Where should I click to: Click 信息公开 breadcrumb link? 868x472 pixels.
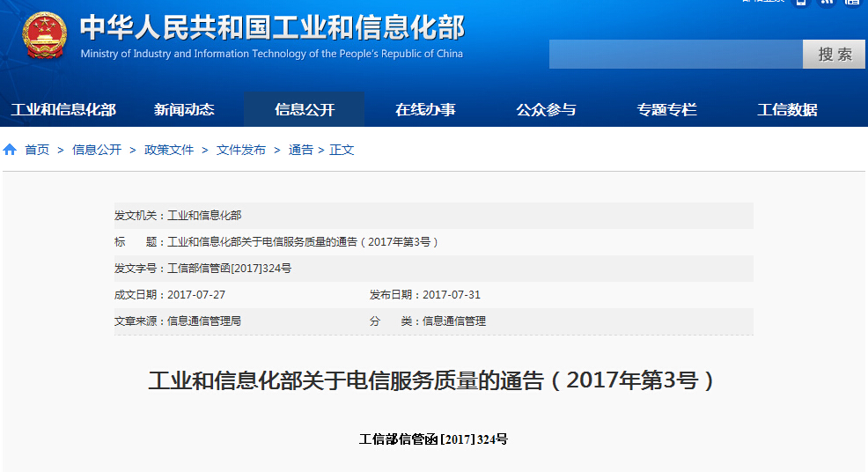tap(97, 150)
